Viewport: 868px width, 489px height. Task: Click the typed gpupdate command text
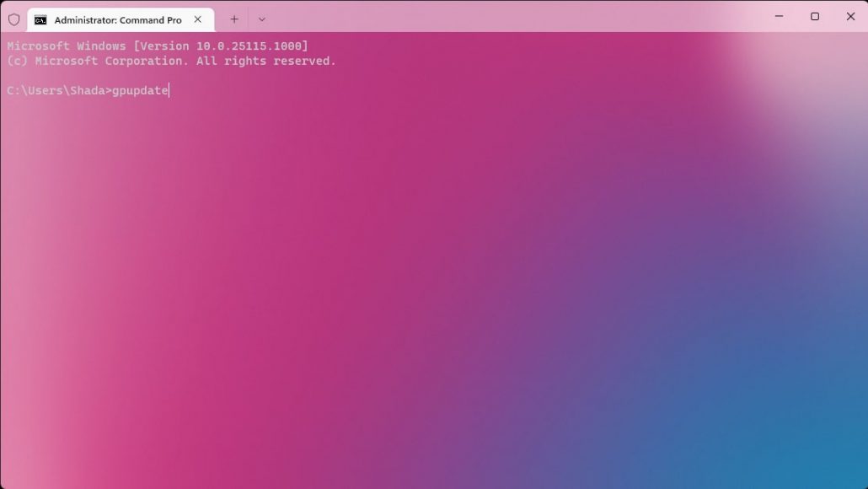coord(140,90)
